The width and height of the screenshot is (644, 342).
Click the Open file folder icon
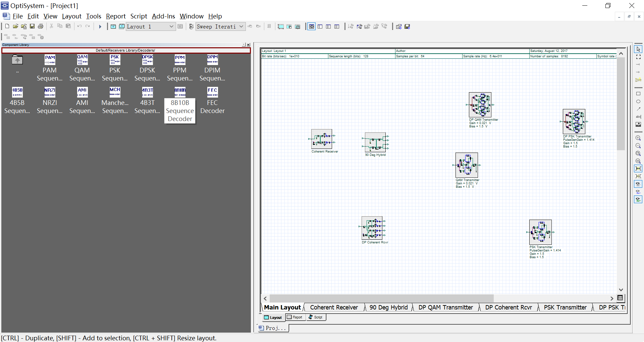(15, 26)
